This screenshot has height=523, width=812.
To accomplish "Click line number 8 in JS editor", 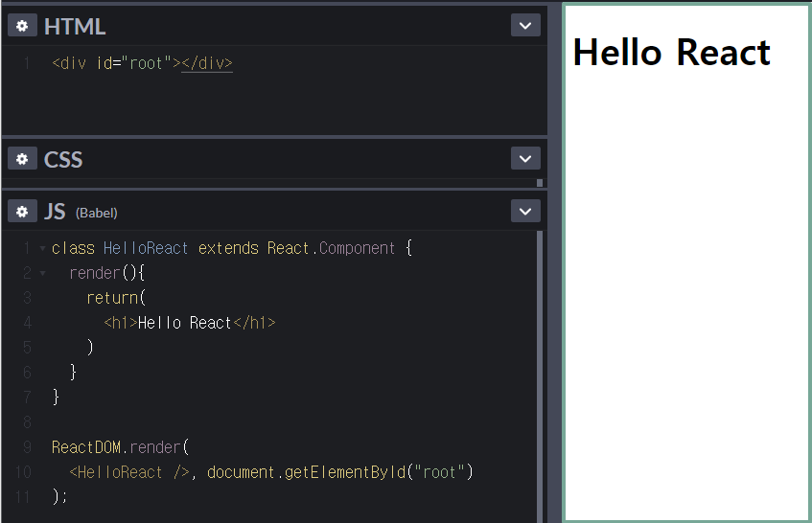I will (28, 422).
